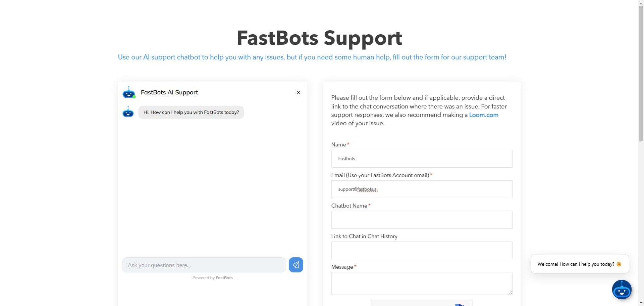Click the 'Welcome! How can I help you today?' bubble
Image resolution: width=644 pixels, height=306 pixels.
tap(580, 264)
